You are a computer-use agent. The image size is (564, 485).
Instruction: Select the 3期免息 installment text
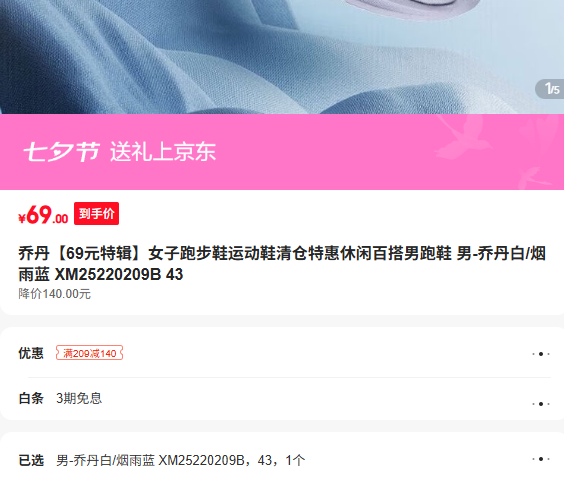(x=79, y=398)
